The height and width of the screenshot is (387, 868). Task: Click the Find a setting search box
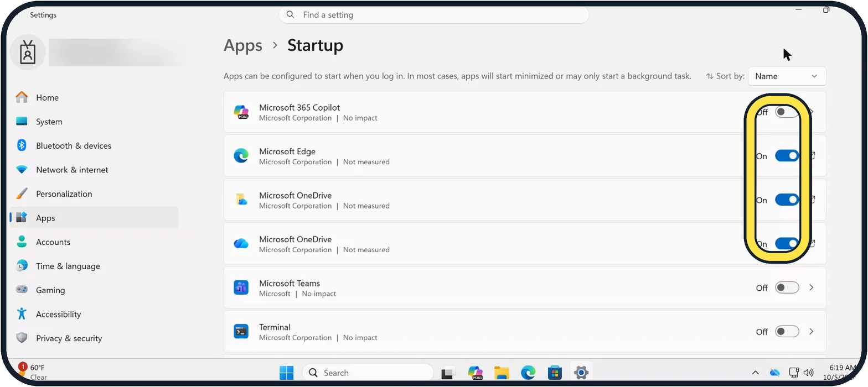[x=434, y=15]
